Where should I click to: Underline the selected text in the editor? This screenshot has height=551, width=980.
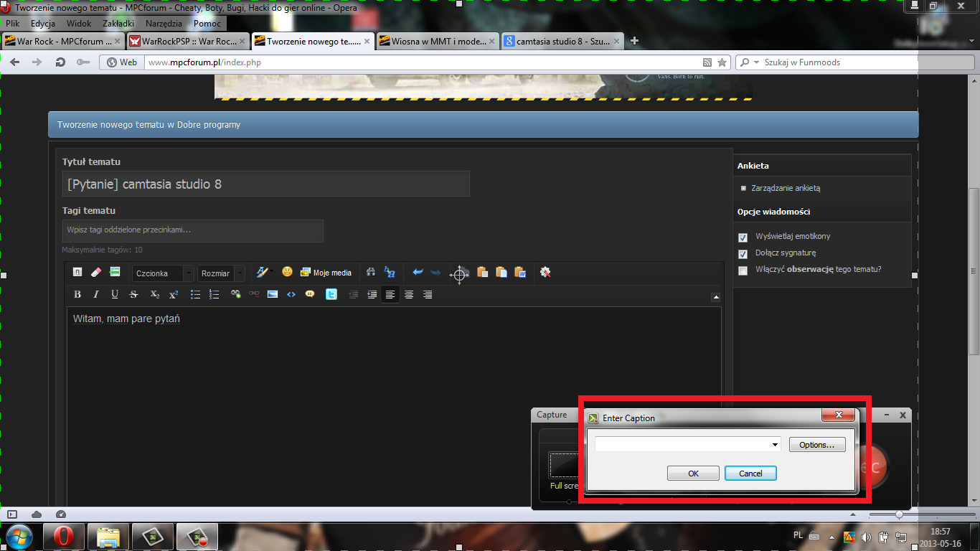point(115,295)
